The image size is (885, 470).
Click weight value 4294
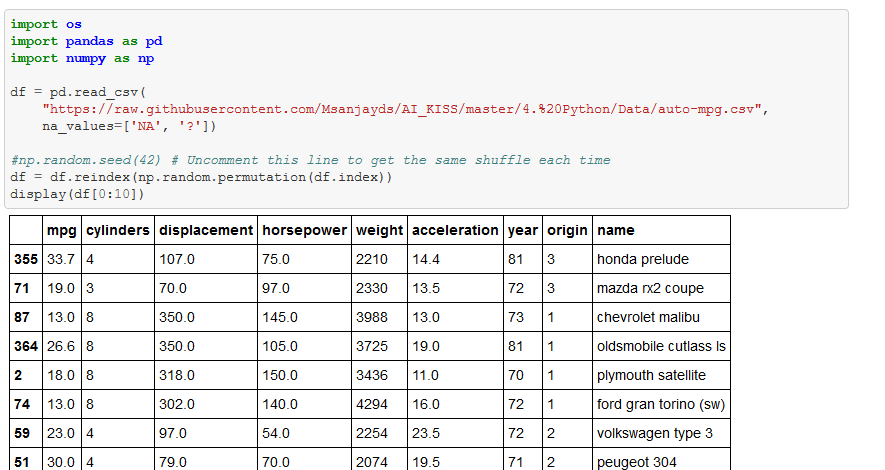click(x=379, y=404)
